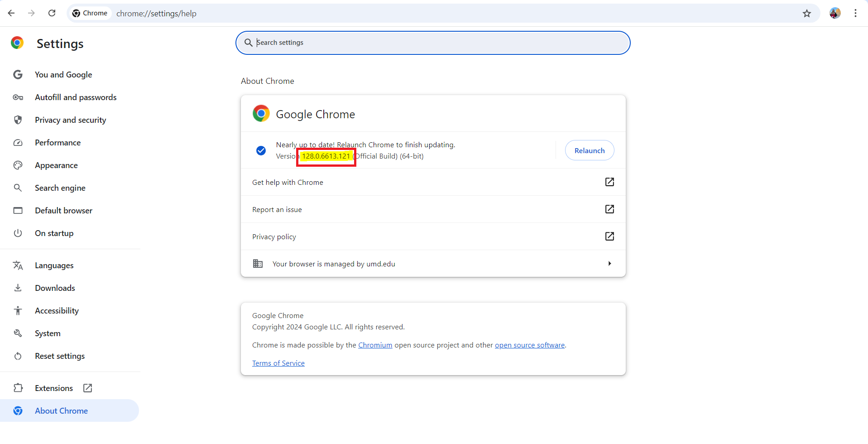Viewport: 868px width, 444px height.
Task: Open Autofill and passwords section
Action: click(x=76, y=97)
